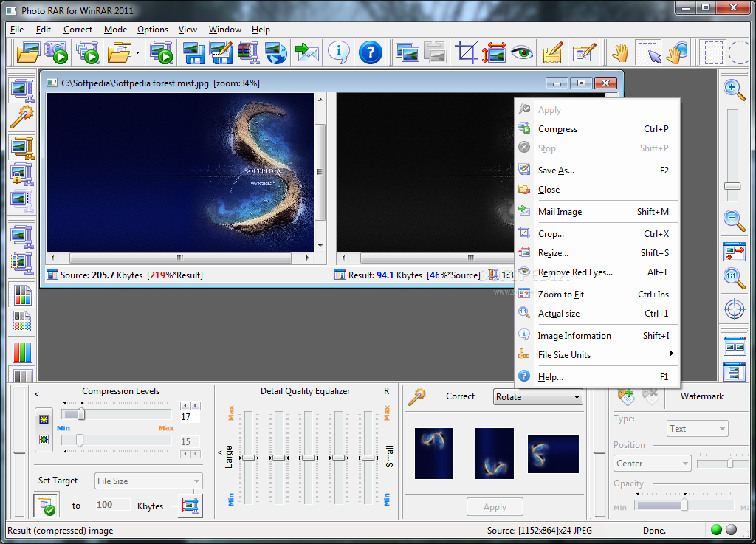
Task: Click the blue question mark help toolbar icon
Action: click(371, 52)
